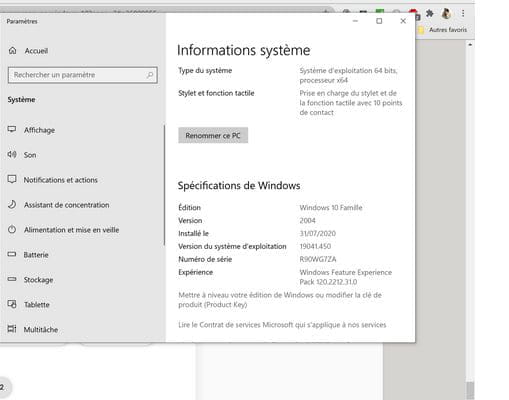Open Batterie settings

click(x=36, y=255)
